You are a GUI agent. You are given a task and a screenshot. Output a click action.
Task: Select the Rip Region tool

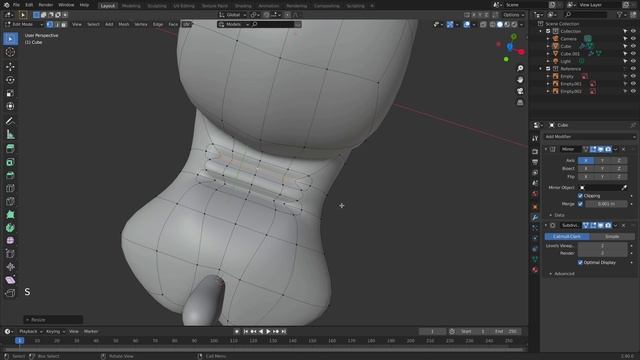pos(10,293)
